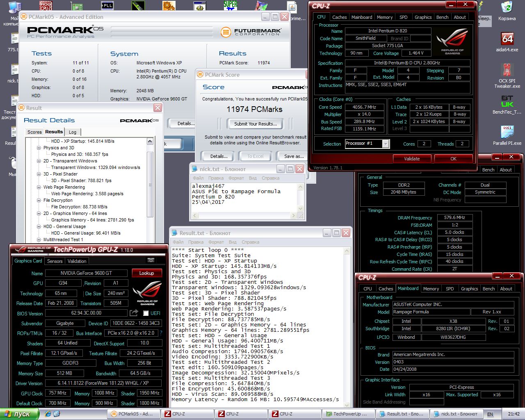
Task: Open Graphics tab in CPU-Z Motherboard window
Action: pos(470,289)
